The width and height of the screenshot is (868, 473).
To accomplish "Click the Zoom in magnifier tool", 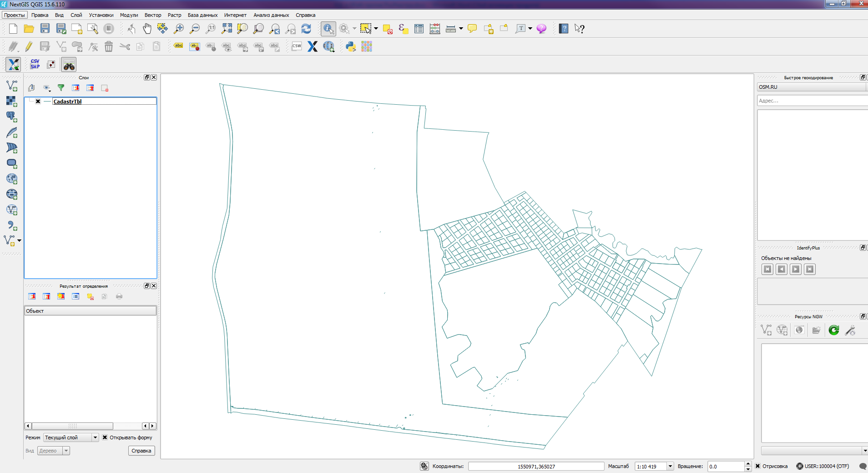I will point(178,29).
